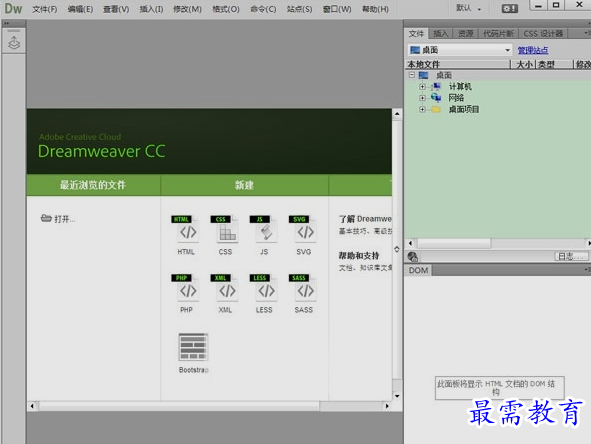The image size is (591, 444).
Task: Open the 命令(C) menu
Action: tap(263, 9)
